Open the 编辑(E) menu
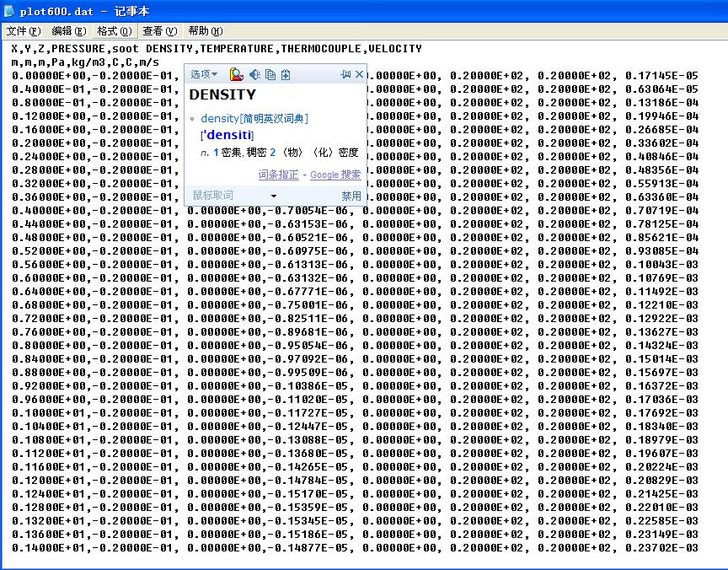This screenshot has height=570, width=728. point(68,31)
